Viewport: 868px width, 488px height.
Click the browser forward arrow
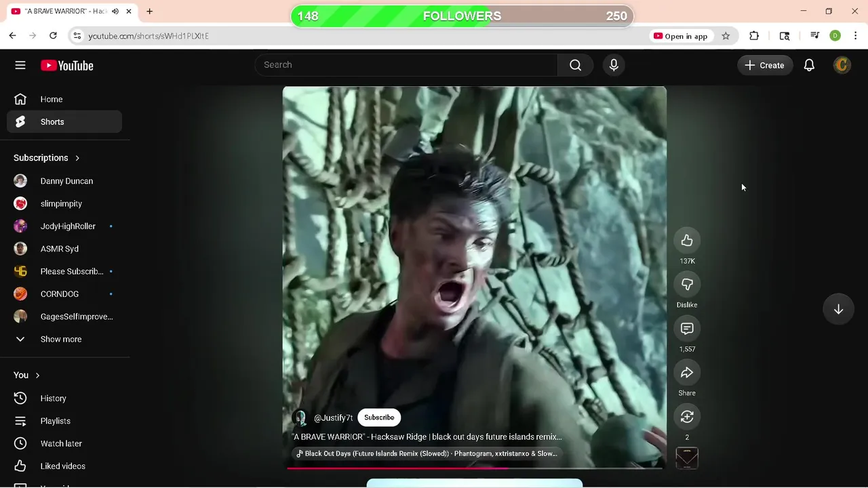point(33,36)
